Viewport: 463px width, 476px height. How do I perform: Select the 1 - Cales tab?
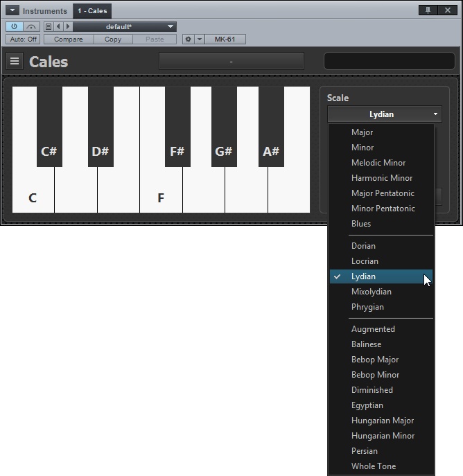(x=92, y=11)
